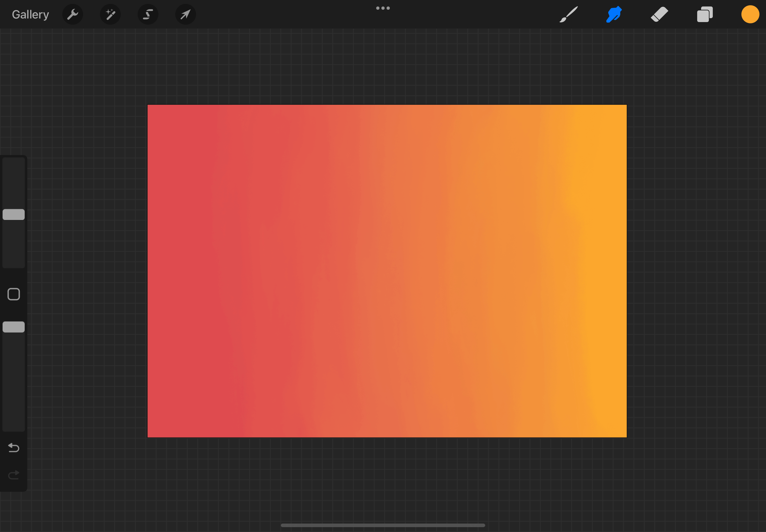Select the Eraser tool
The width and height of the screenshot is (766, 532).
pos(659,15)
